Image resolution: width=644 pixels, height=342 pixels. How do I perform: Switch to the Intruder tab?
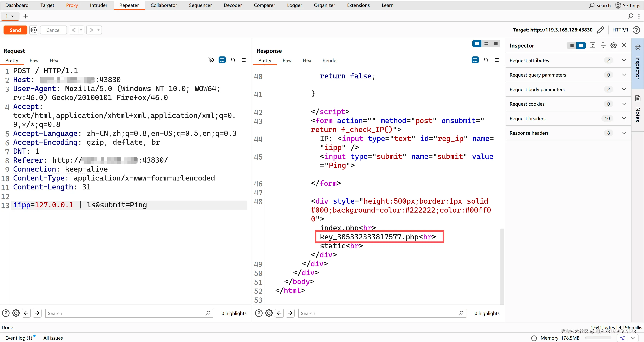[98, 5]
